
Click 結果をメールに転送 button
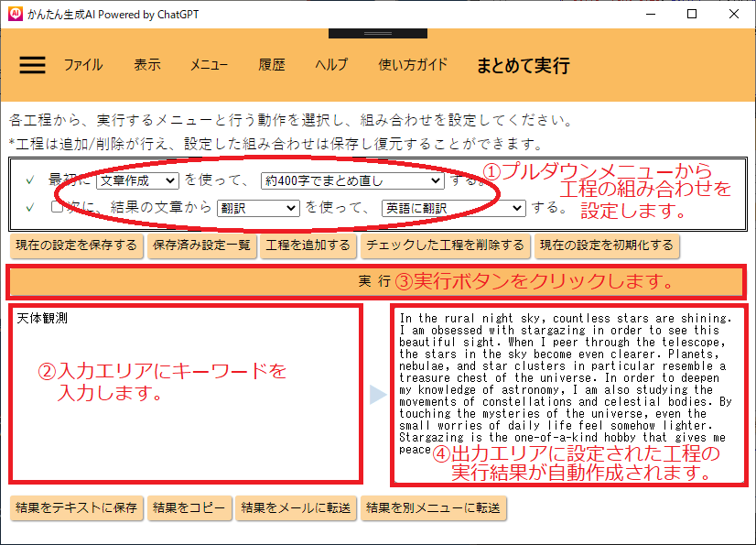click(296, 508)
